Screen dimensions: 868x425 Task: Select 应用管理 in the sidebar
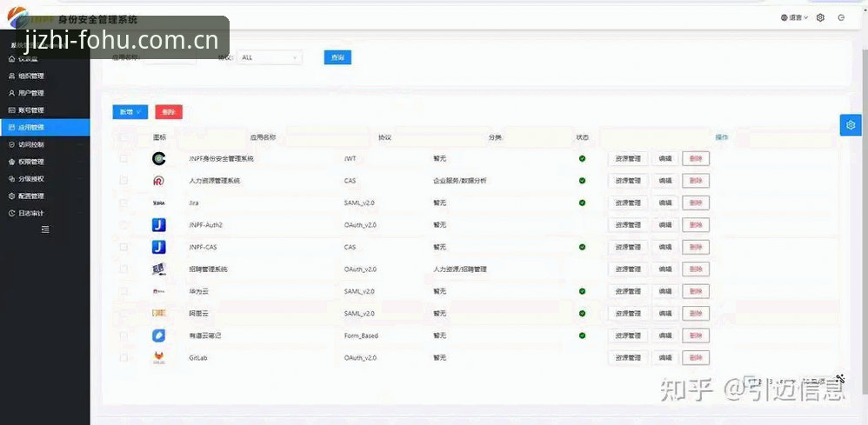point(45,127)
